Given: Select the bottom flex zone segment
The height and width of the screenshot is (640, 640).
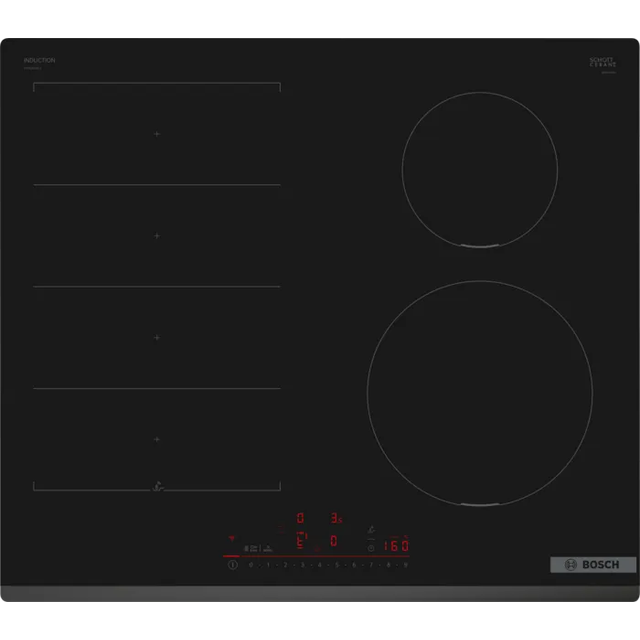Looking at the screenshot, I should [157, 439].
